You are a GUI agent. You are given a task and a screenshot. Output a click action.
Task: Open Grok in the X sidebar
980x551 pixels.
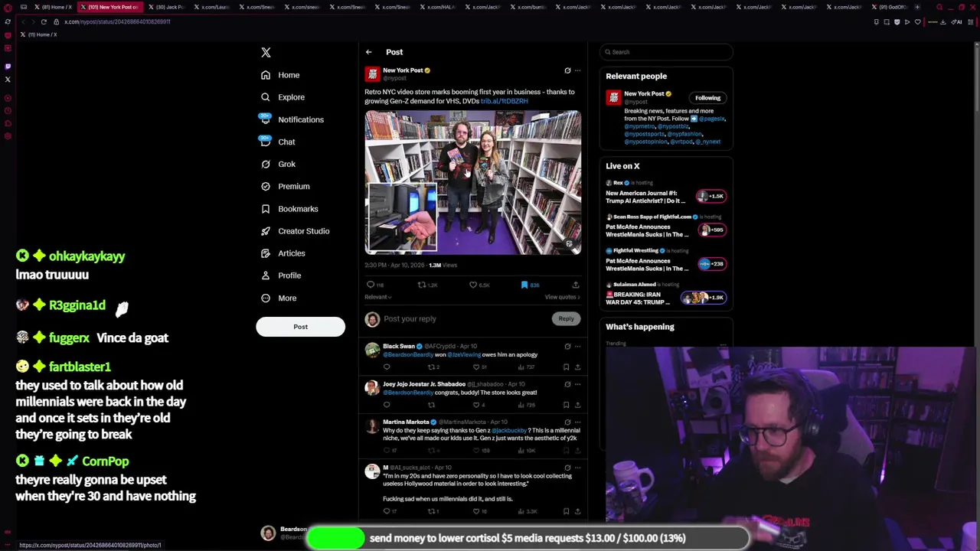[x=278, y=164]
